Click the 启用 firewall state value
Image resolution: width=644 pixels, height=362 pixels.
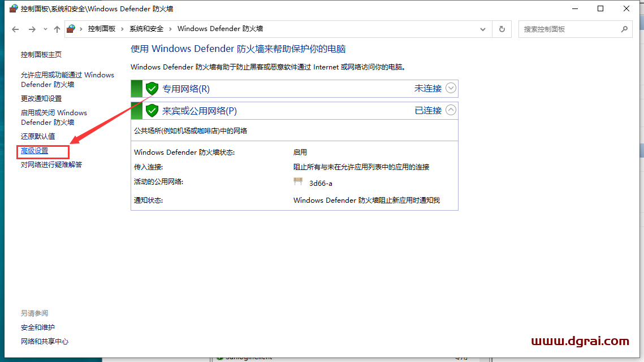300,152
